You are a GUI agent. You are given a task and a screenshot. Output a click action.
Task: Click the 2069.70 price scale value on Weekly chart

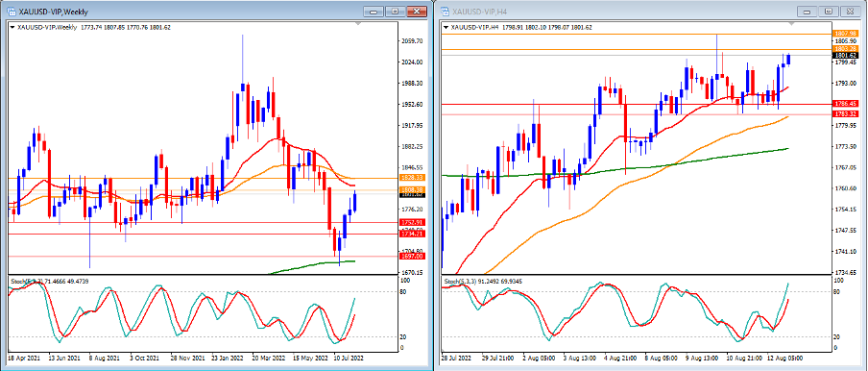click(413, 41)
